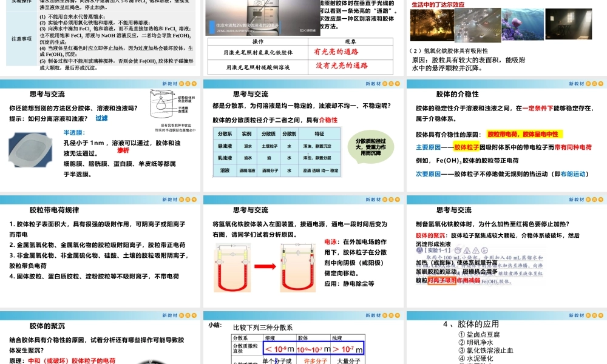607x364 pixels.
Task: Select the slide with the 分散系 comparison table
Action: (303, 136)
